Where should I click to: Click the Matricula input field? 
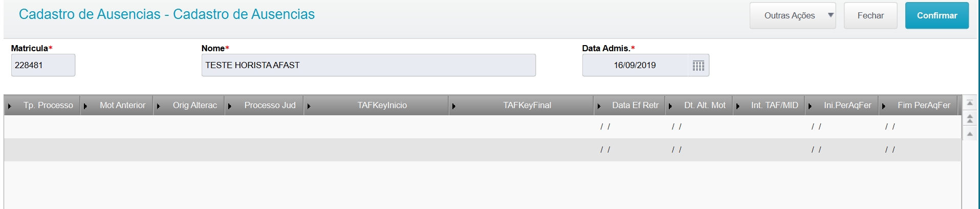[x=43, y=66]
